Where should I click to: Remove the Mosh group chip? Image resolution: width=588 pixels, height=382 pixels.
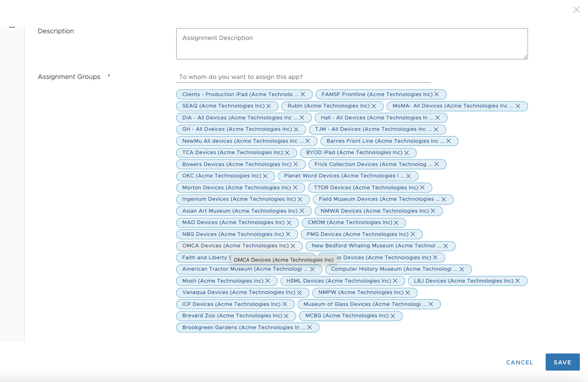tap(268, 281)
